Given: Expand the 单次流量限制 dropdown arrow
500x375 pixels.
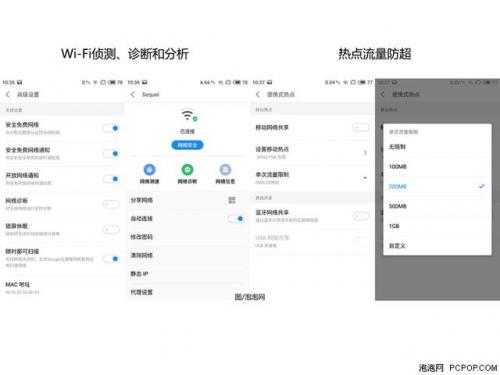Looking at the screenshot, I should (x=365, y=178).
